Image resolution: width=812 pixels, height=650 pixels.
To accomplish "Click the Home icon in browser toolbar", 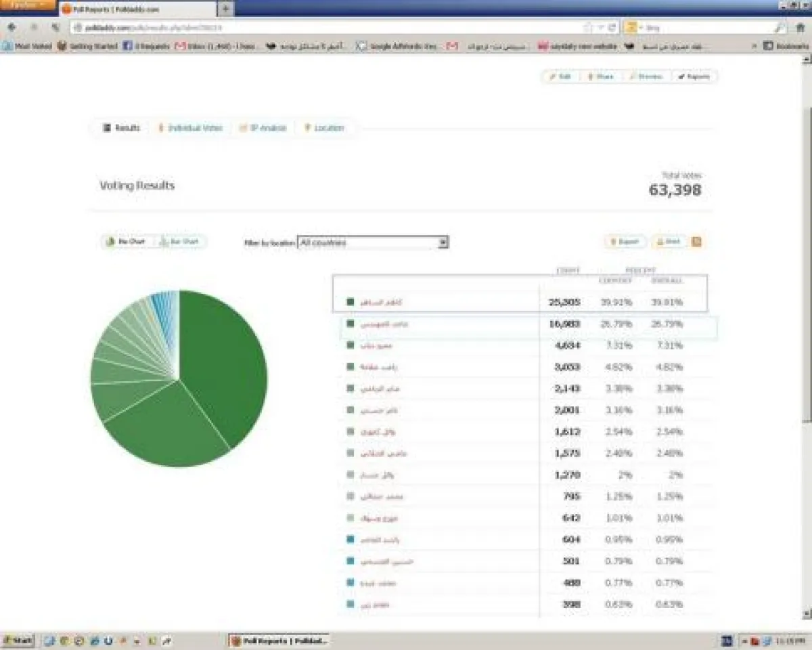I will coord(800,28).
